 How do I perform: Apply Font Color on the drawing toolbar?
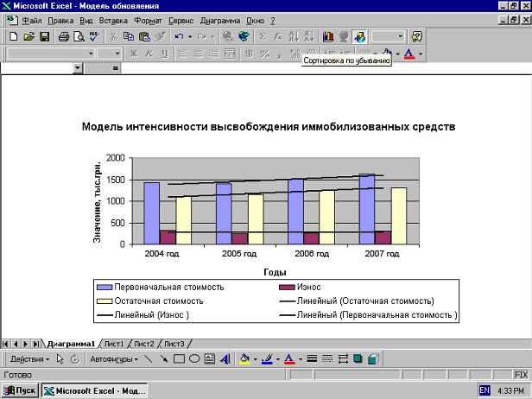(289, 359)
